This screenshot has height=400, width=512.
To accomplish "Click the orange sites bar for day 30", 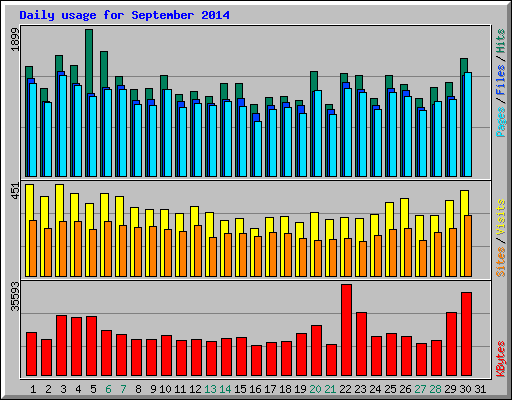I will 468,246.
